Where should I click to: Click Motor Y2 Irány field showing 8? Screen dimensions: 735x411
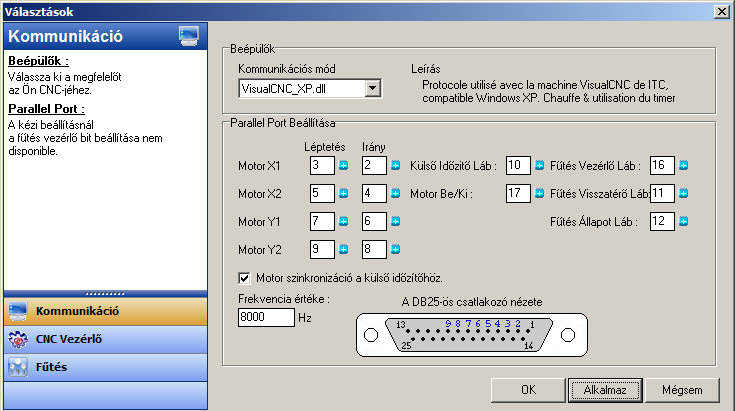click(x=374, y=250)
